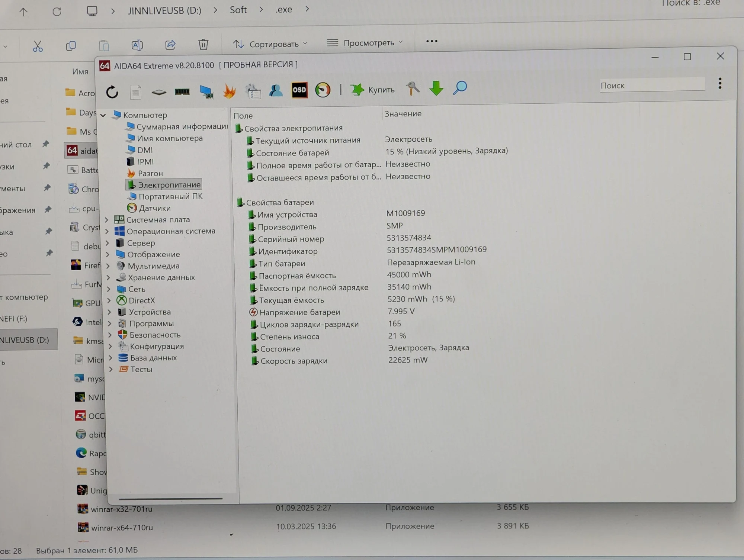744x560 pixels.
Task: Click the share icon in Explorer
Action: (x=170, y=45)
